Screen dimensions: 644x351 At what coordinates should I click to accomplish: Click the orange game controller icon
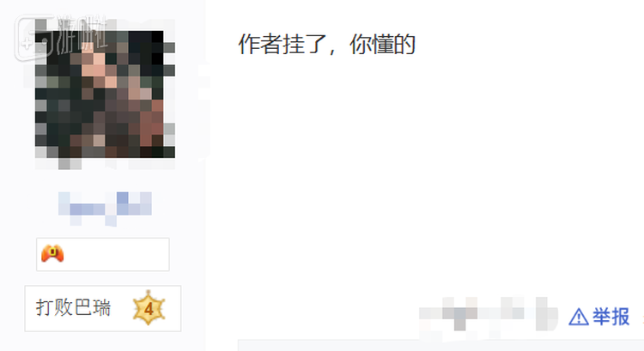[x=52, y=254]
